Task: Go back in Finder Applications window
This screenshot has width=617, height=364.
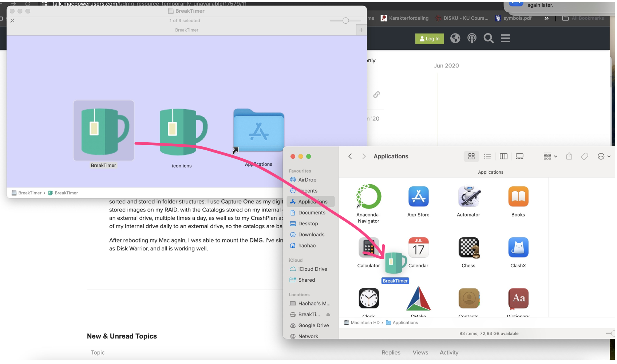Action: (x=350, y=156)
